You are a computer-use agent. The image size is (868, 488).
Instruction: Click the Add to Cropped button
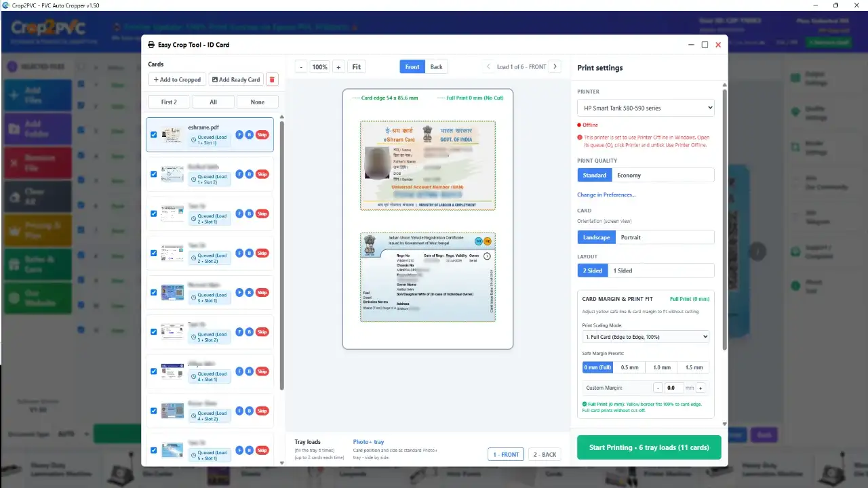click(177, 79)
